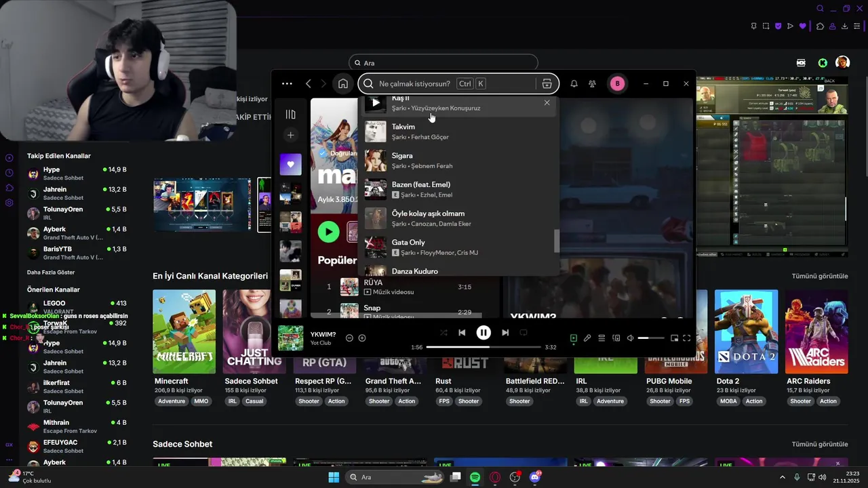Viewport: 868px width, 488px height.
Task: Select Sigara by Şebnem Ferah
Action: pyautogui.click(x=458, y=161)
